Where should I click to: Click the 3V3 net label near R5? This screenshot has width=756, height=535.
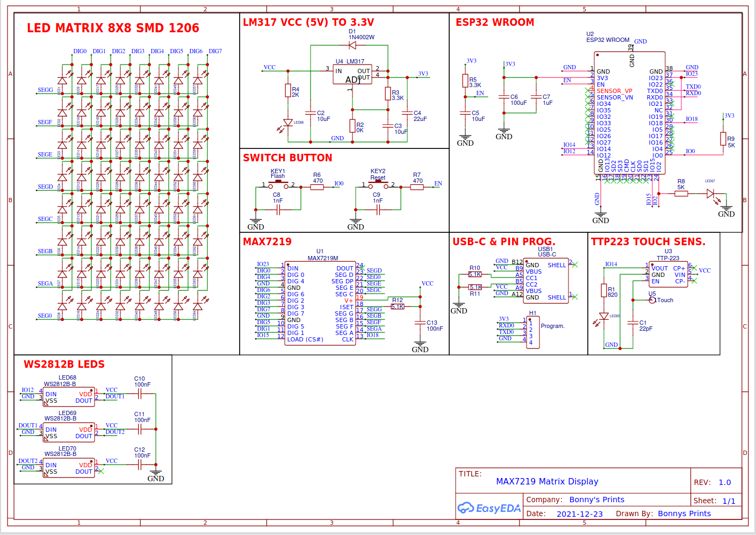click(x=471, y=60)
